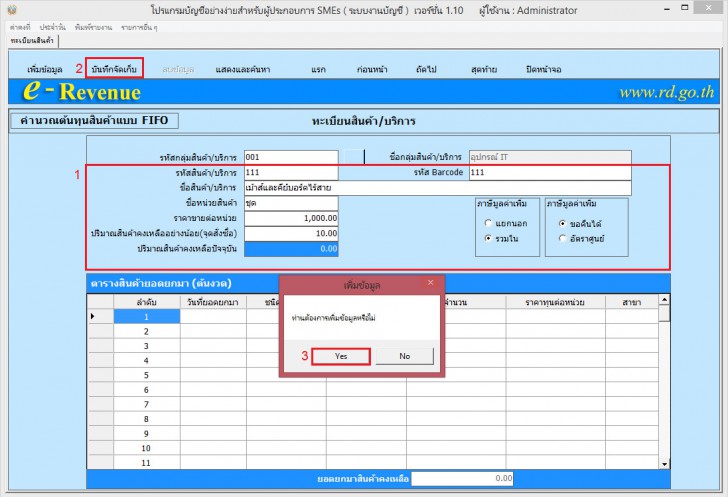Viewport: 728px width, 497px height.
Task: Click the reorder point field showing 10.00
Action: 291,233
